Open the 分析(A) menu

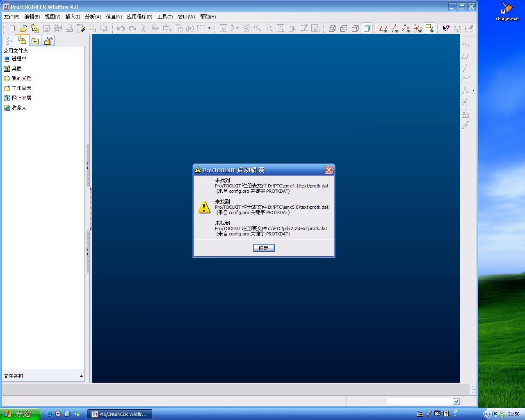point(93,17)
